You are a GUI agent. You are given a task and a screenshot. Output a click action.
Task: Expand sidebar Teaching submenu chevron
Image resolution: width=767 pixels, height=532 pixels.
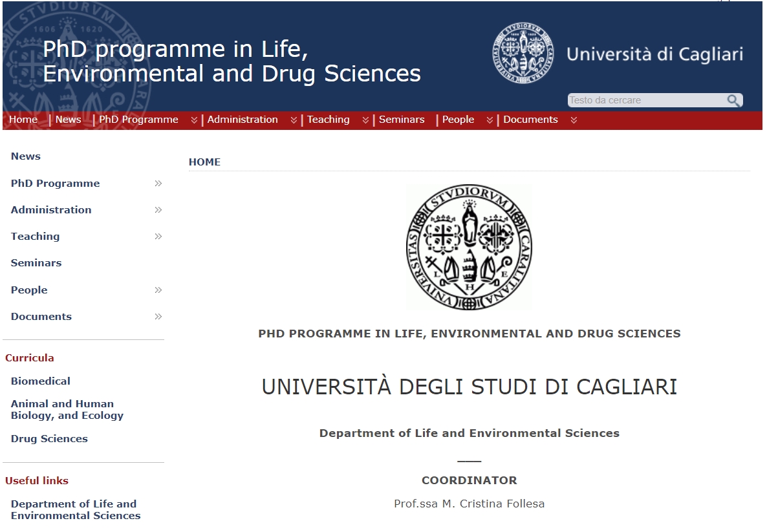point(158,236)
